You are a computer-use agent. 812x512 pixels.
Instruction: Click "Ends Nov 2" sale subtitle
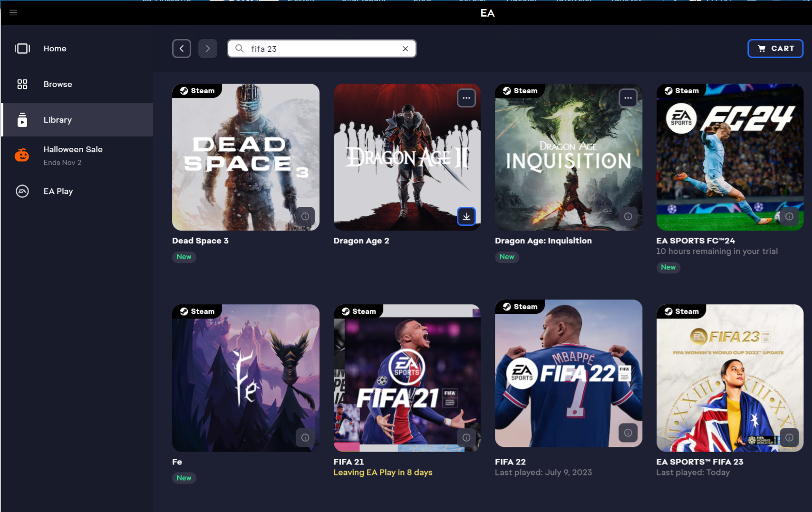(x=62, y=163)
